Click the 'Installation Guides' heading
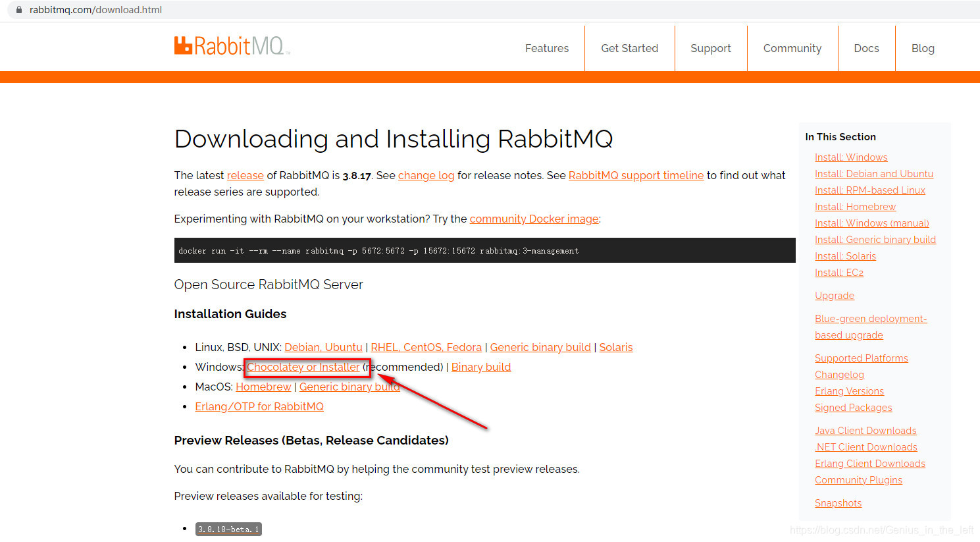 (x=230, y=314)
